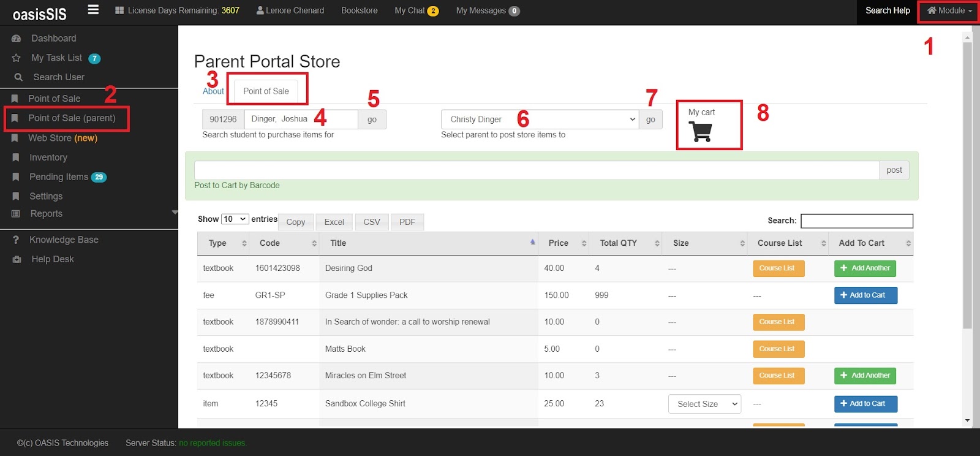
Task: Click the question mark icon beside Knowledge Base
Action: (x=16, y=240)
